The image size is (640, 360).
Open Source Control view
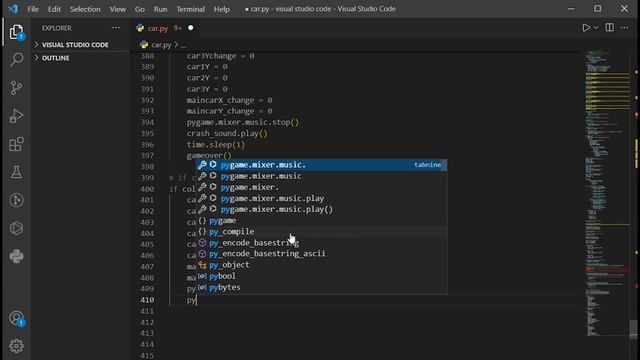(16, 88)
